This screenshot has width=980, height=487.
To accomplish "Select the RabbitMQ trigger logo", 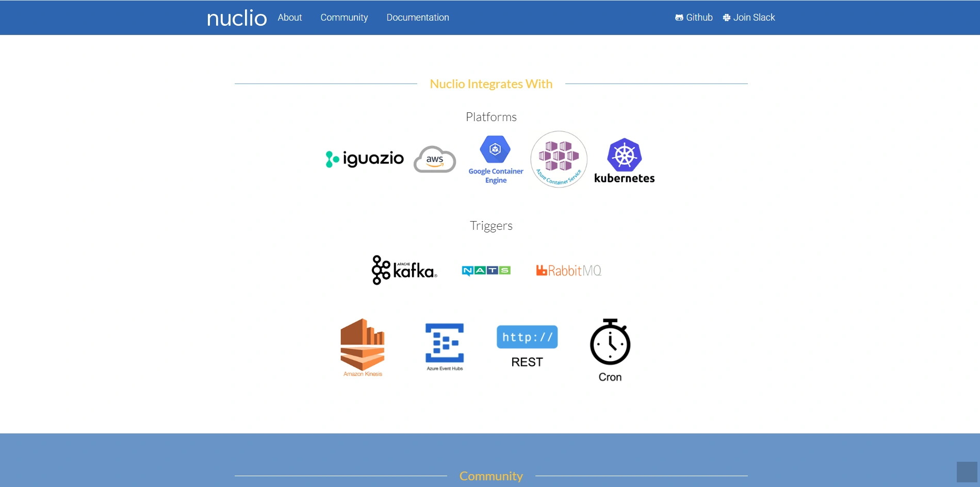I will [x=568, y=271].
